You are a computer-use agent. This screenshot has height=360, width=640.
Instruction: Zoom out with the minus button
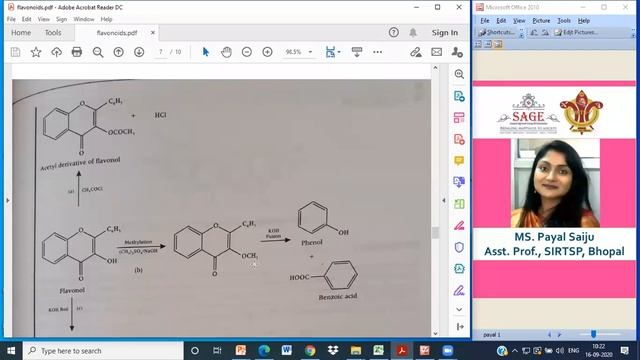[247, 52]
